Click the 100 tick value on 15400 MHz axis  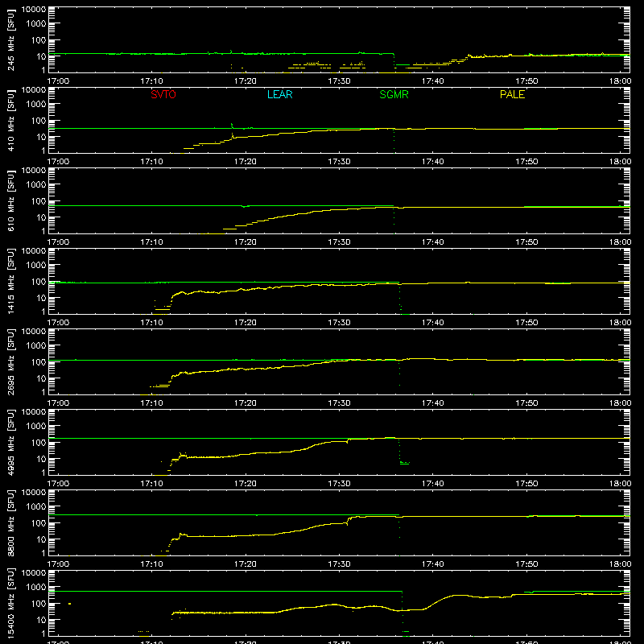[39, 604]
